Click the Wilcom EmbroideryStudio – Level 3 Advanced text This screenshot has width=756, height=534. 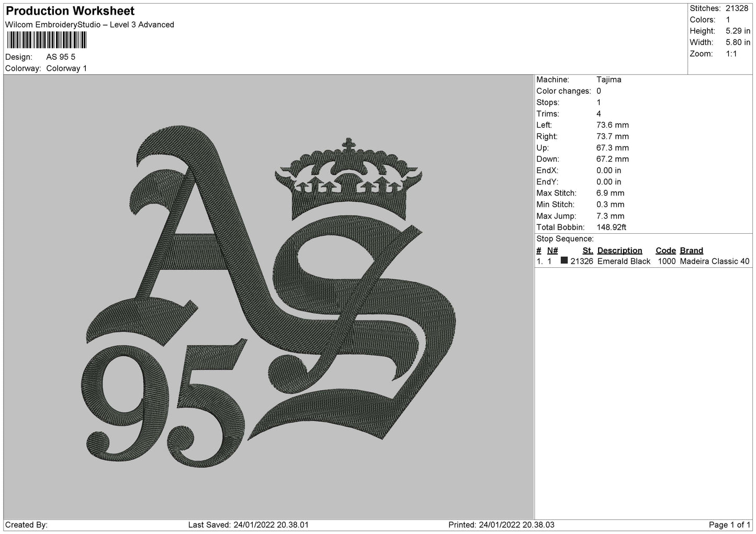click(89, 25)
